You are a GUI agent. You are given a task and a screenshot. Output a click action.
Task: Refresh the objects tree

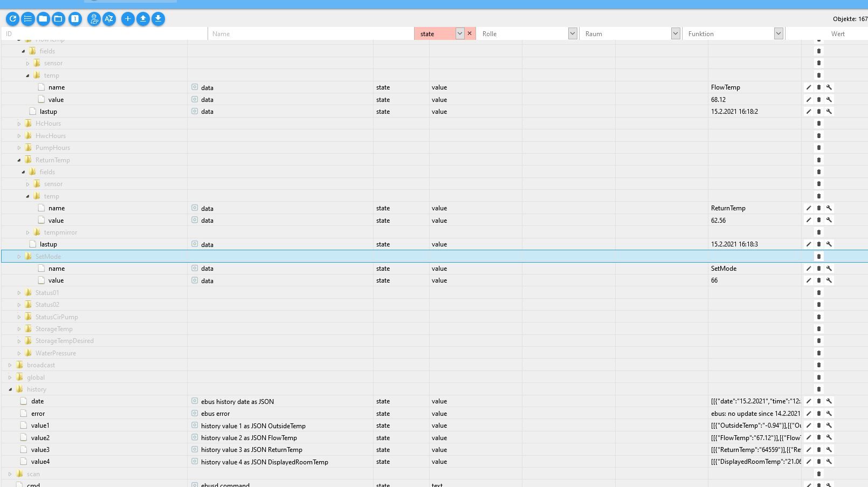pyautogui.click(x=12, y=19)
